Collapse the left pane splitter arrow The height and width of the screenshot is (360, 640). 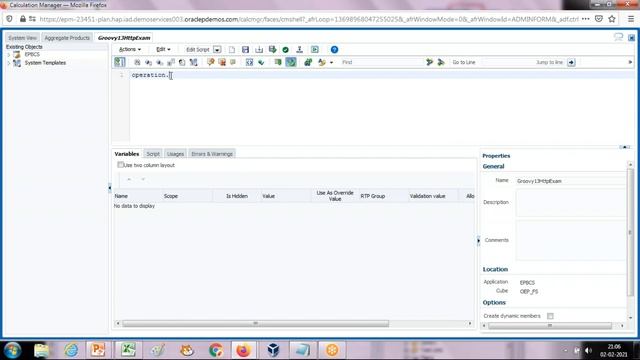click(x=109, y=188)
